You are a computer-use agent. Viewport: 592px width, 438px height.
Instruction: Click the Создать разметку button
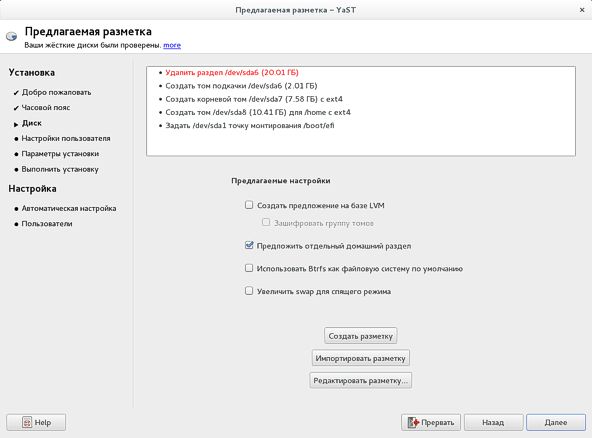pyautogui.click(x=361, y=336)
